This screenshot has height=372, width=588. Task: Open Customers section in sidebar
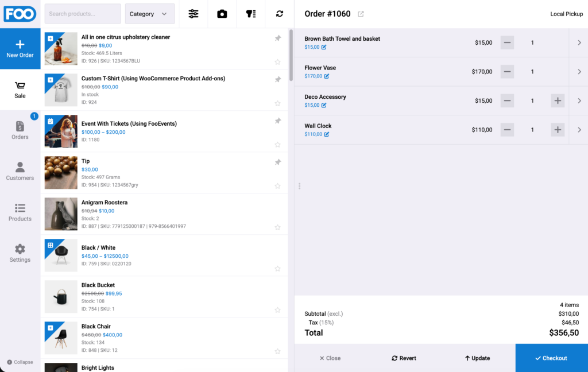[20, 172]
